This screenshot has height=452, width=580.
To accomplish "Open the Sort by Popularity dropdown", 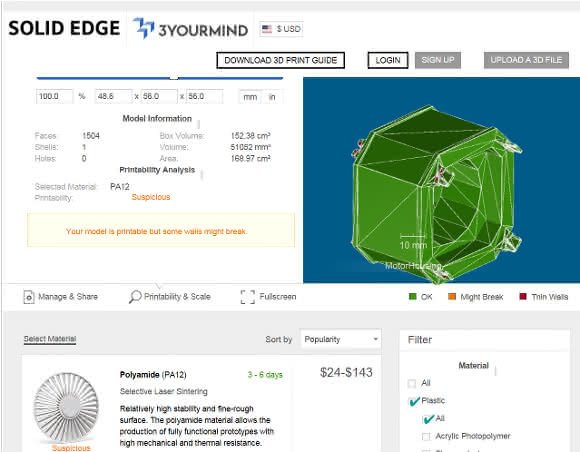I will click(340, 339).
